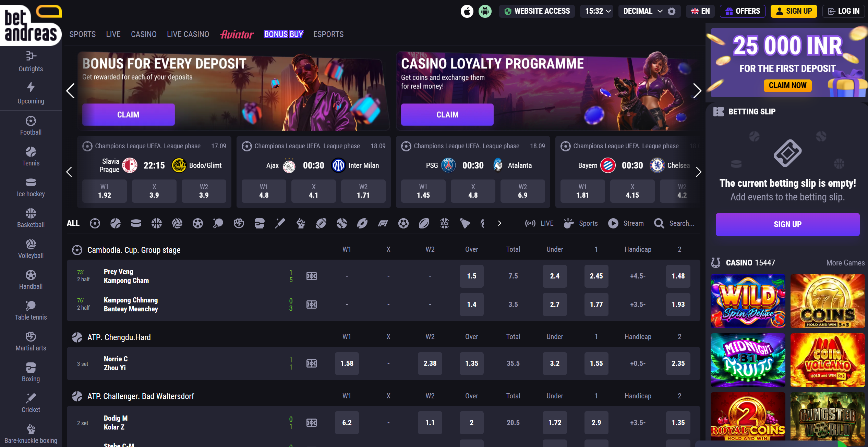The image size is (868, 447).
Task: Open Outrights in the left sidebar
Action: (31, 62)
